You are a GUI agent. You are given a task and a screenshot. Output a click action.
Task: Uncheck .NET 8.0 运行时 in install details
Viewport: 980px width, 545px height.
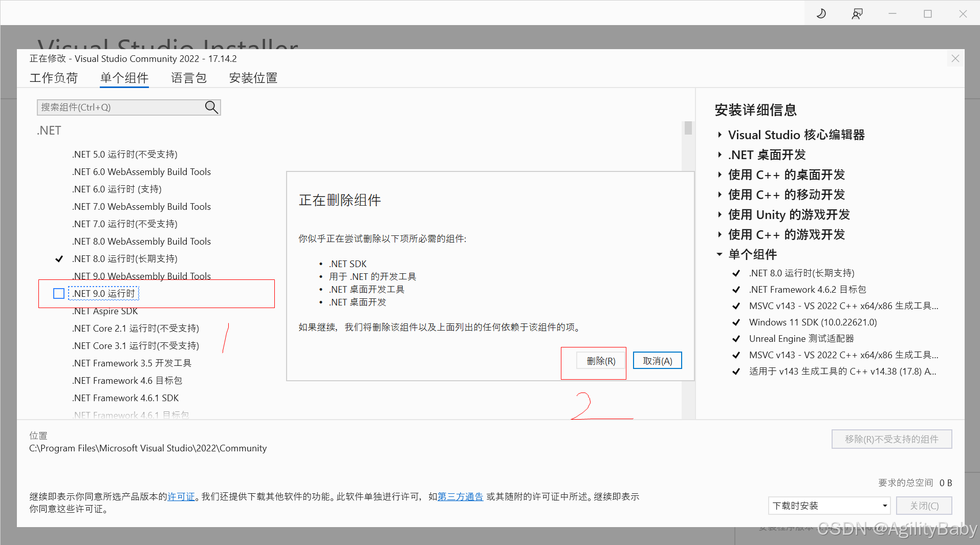tap(736, 273)
